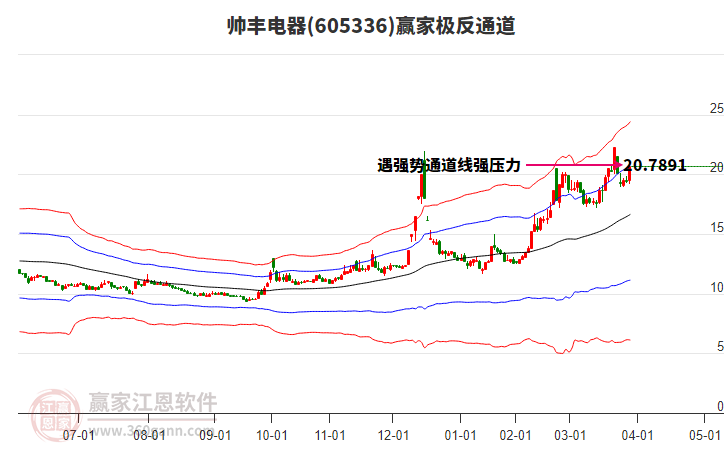
Task: Click the price value 20.7891
Action: tap(655, 165)
